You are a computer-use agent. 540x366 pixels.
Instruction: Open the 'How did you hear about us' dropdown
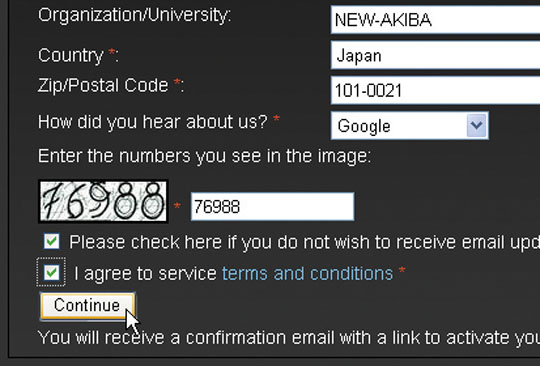(409, 126)
